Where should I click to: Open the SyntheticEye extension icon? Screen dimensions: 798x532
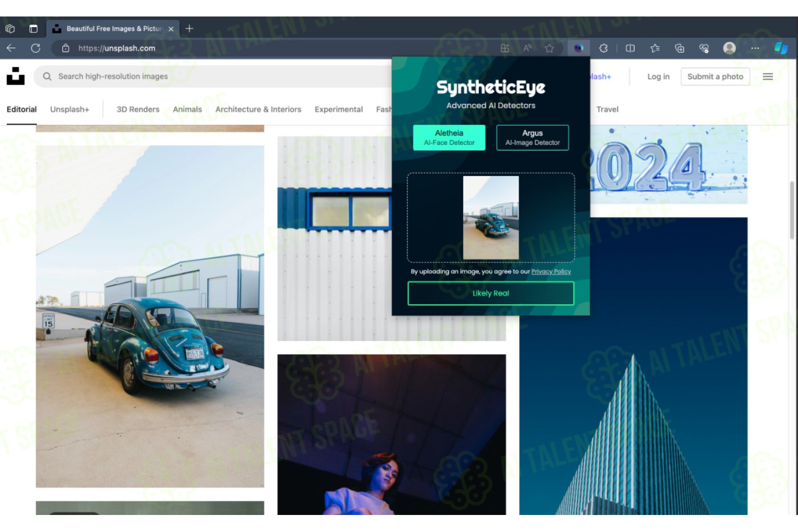pos(578,48)
